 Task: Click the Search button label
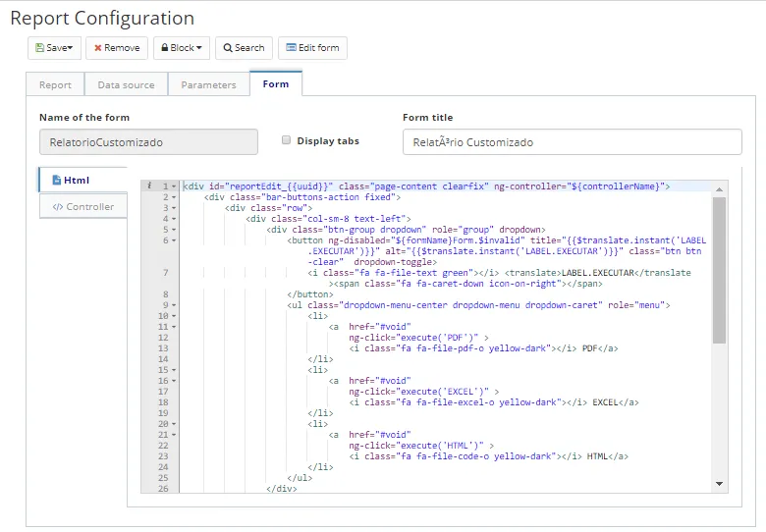(249, 48)
